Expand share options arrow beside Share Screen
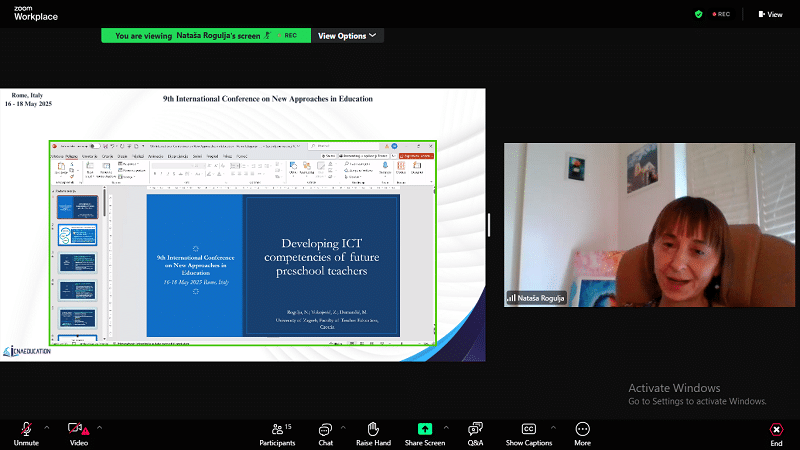This screenshot has height=450, width=800. coord(446,427)
